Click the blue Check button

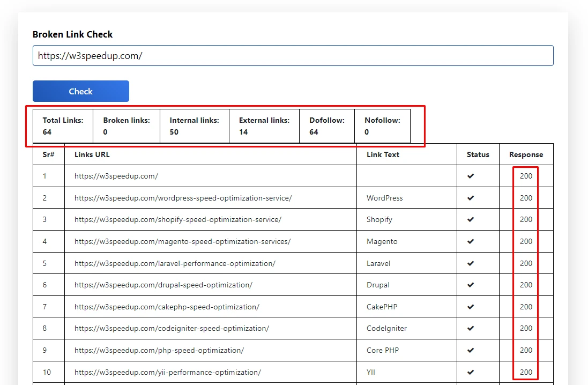[x=80, y=91]
